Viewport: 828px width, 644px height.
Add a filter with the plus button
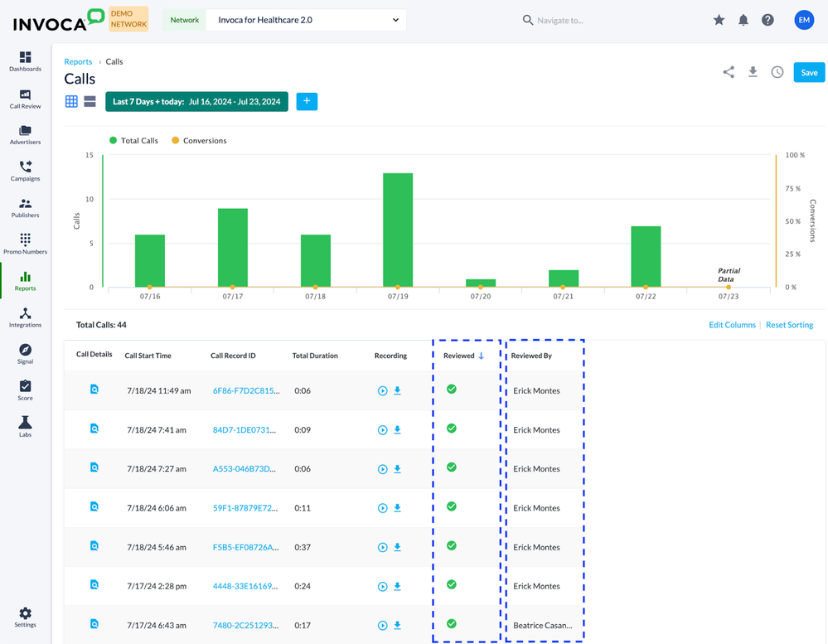(307, 101)
